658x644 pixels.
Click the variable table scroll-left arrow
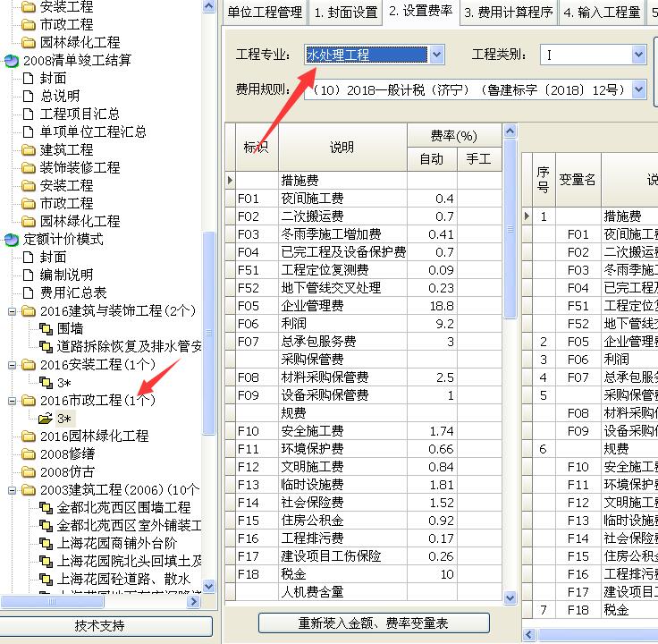(x=529, y=634)
